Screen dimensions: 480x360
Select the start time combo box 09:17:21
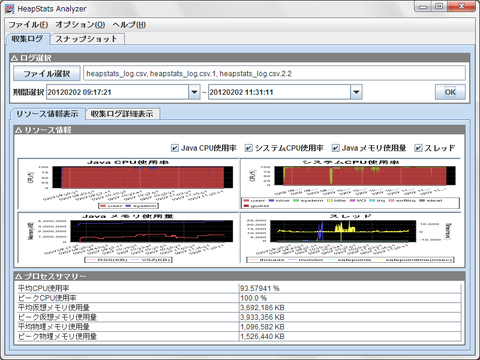click(x=118, y=92)
